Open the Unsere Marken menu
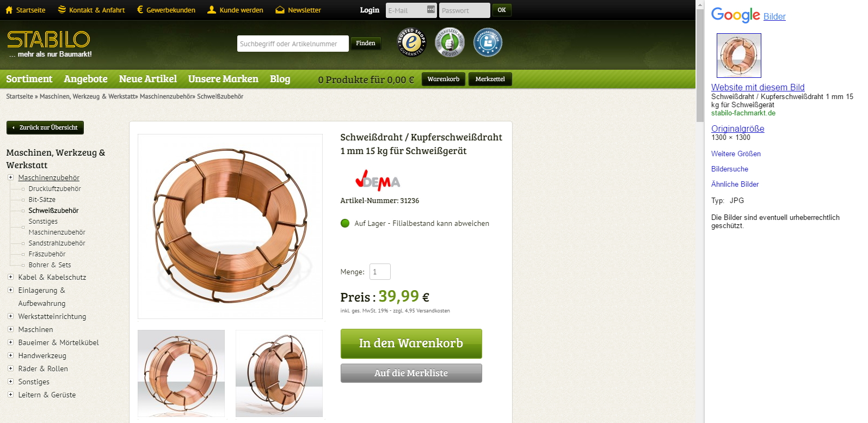The height and width of the screenshot is (423, 868). 223,79
